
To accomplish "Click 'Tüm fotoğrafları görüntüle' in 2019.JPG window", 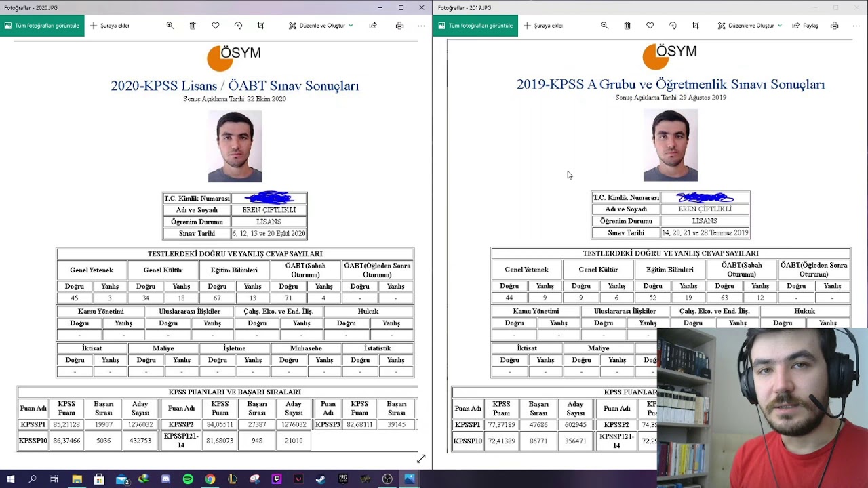I will pyautogui.click(x=475, y=26).
